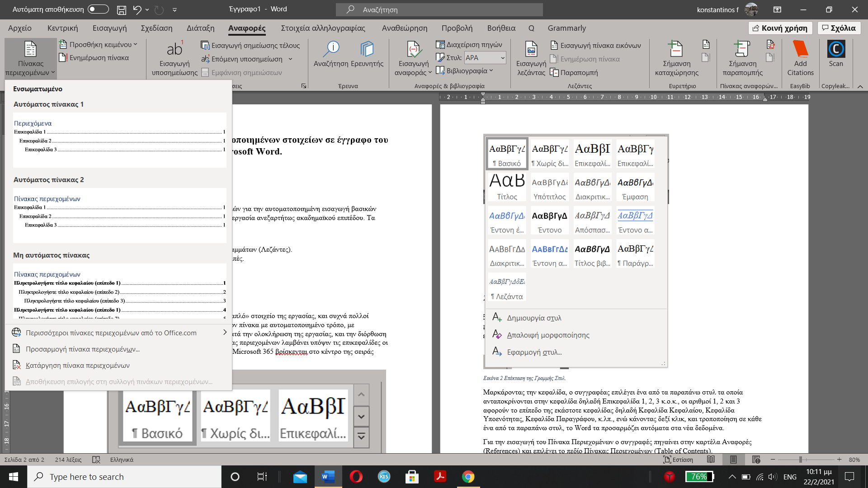Click Κατάργηση πίνακα περιεχομένων

point(118,365)
